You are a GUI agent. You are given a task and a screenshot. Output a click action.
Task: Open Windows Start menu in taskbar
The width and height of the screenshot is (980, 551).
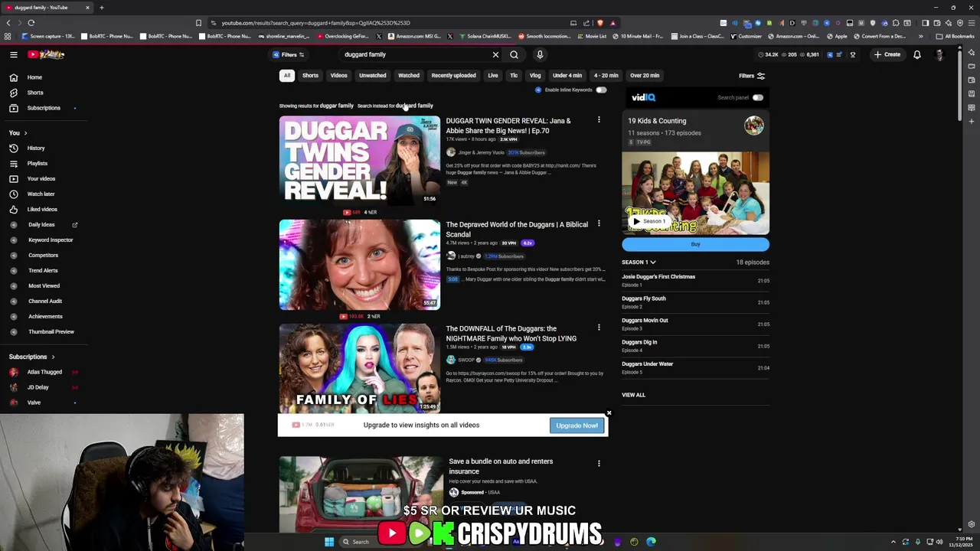coord(329,542)
